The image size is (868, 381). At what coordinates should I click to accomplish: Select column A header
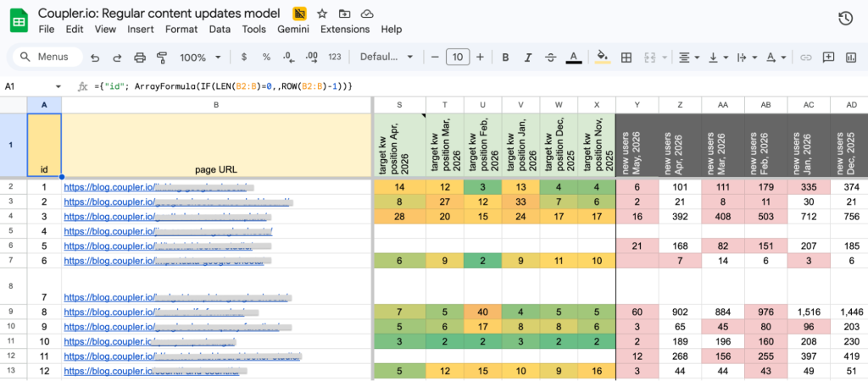[x=44, y=105]
